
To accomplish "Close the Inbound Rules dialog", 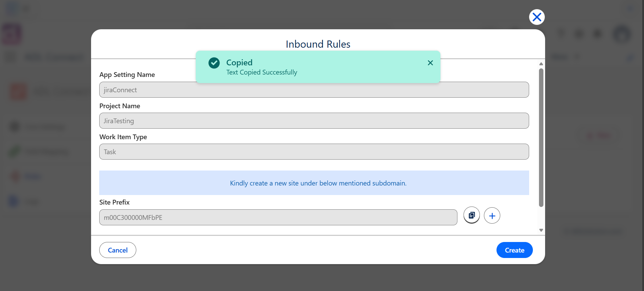I will (537, 17).
